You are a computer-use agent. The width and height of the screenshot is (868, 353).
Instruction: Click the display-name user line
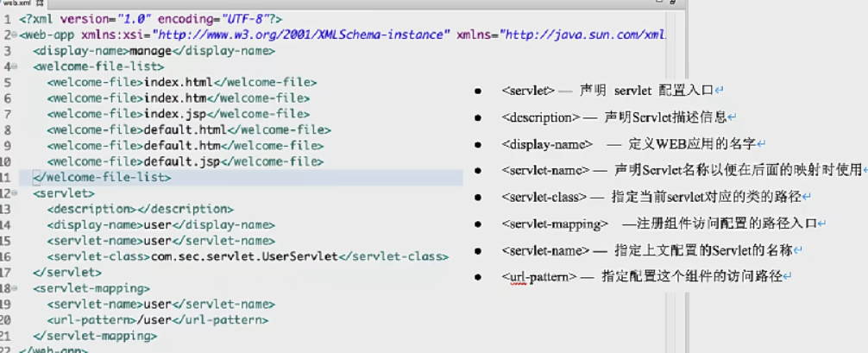161,225
